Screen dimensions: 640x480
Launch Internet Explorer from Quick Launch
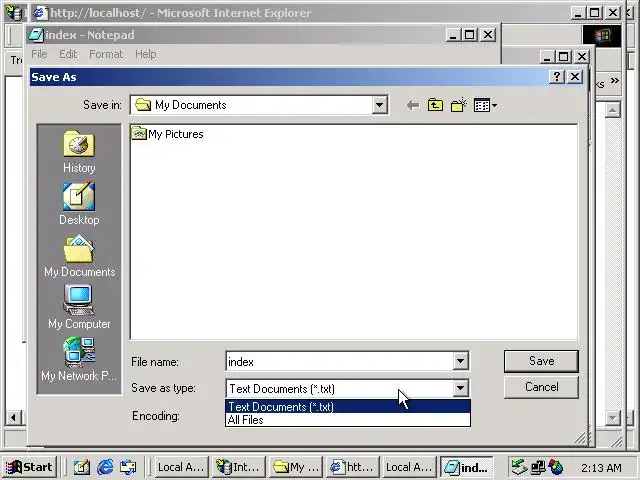105,467
